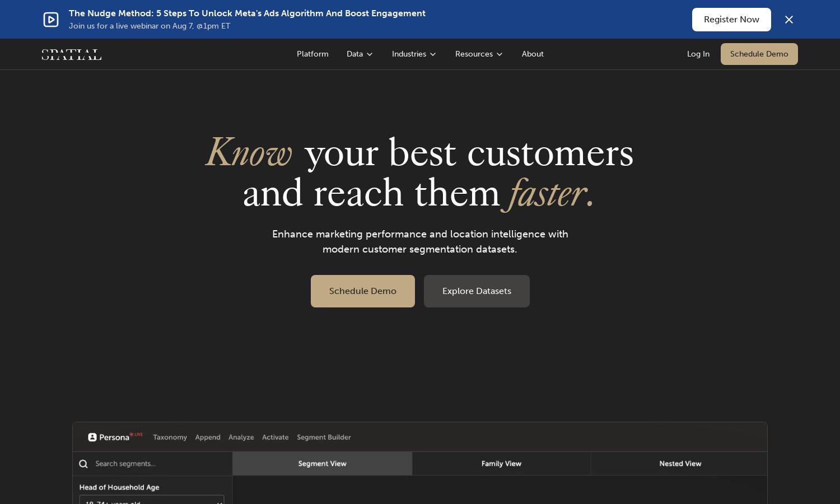The width and height of the screenshot is (840, 504).
Task: Switch to Family View
Action: click(x=501, y=464)
